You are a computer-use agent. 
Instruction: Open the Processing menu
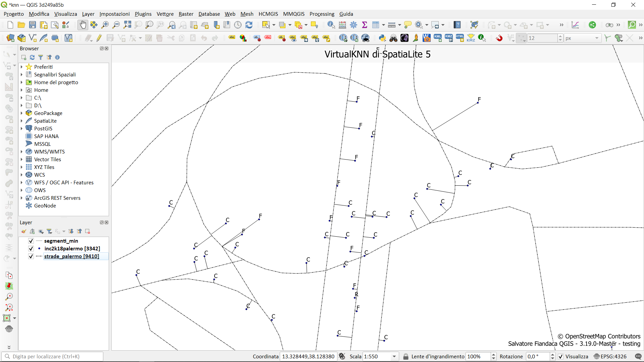[322, 14]
